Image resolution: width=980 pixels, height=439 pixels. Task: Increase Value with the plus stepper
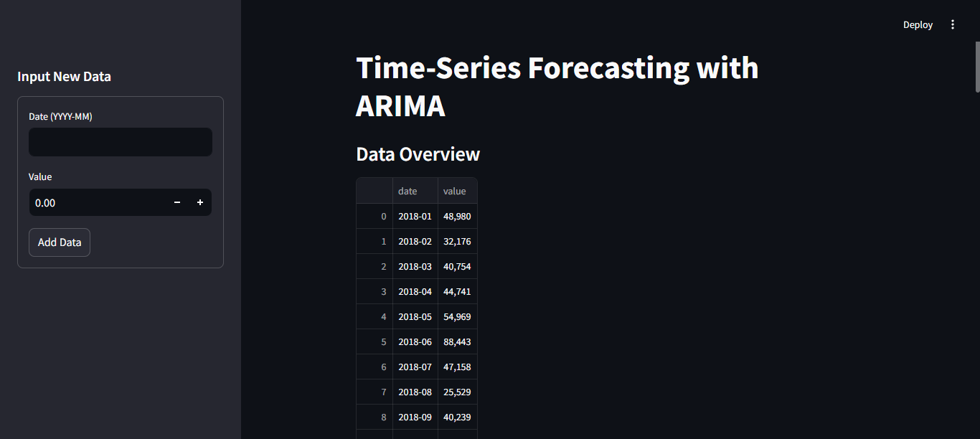click(x=200, y=203)
